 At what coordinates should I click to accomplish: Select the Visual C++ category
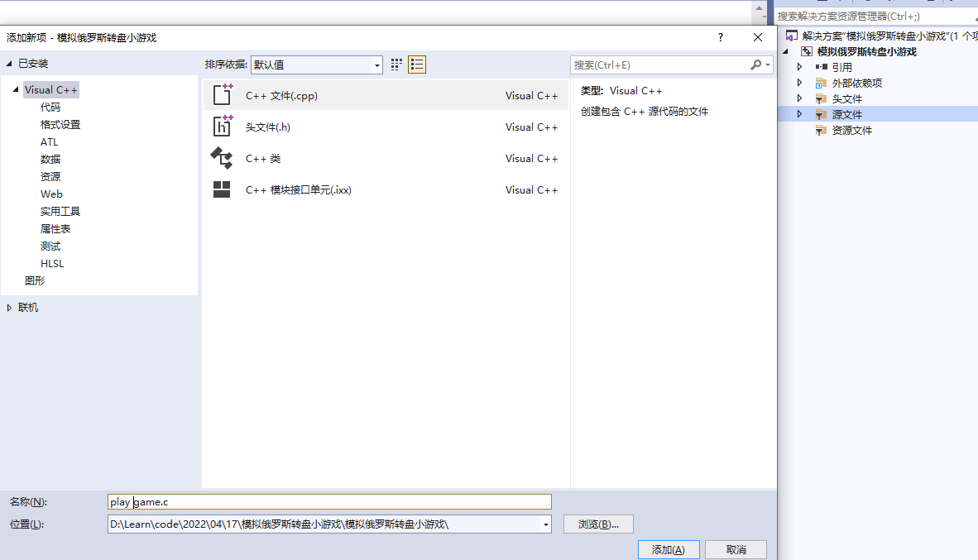coord(51,90)
